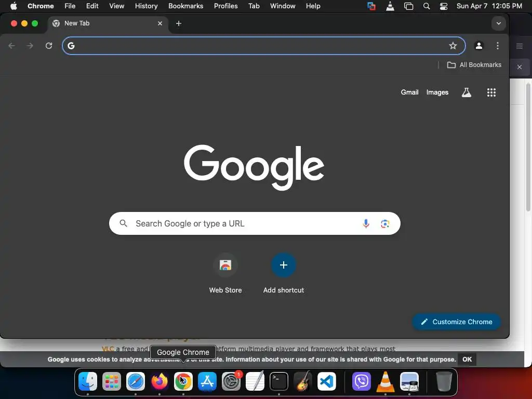Open Viber from the Dock

362,381
